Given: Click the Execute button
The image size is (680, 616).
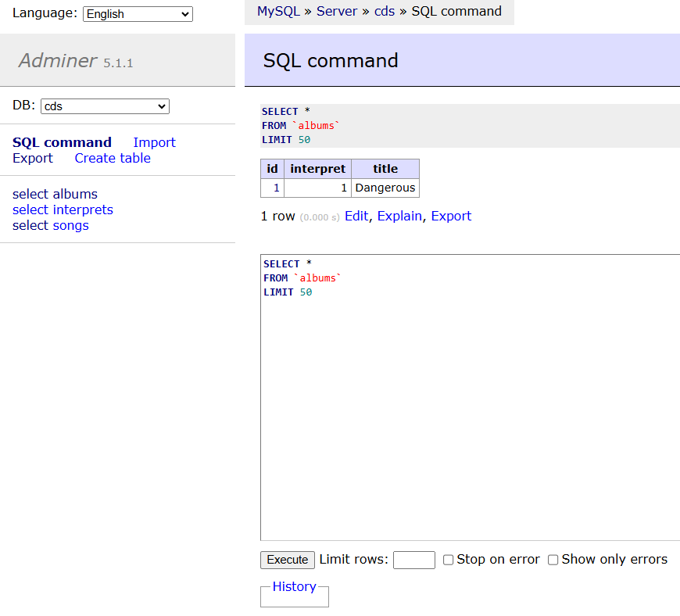Looking at the screenshot, I should pyautogui.click(x=288, y=560).
